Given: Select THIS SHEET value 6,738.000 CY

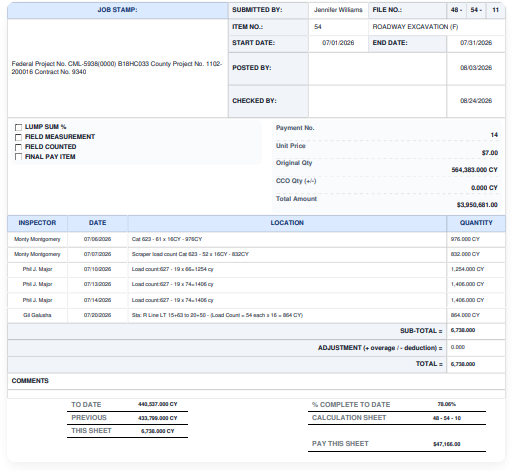Looking at the screenshot, I should coord(158,431).
